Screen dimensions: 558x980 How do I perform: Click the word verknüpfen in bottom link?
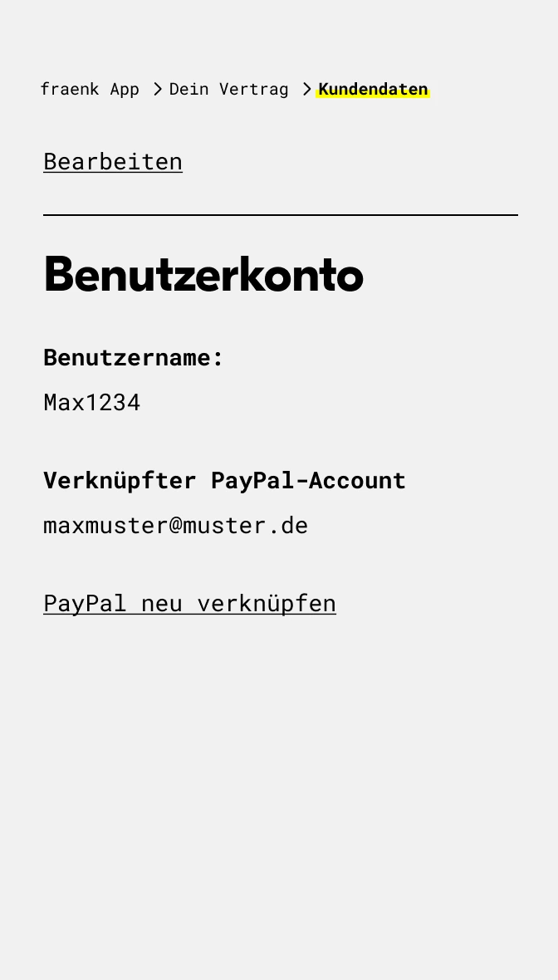267,604
